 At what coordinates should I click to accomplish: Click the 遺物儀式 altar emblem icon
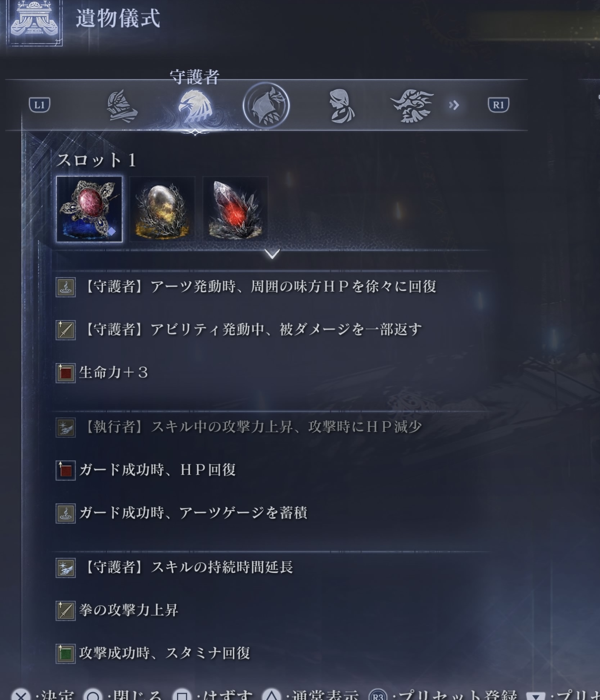tap(35, 22)
